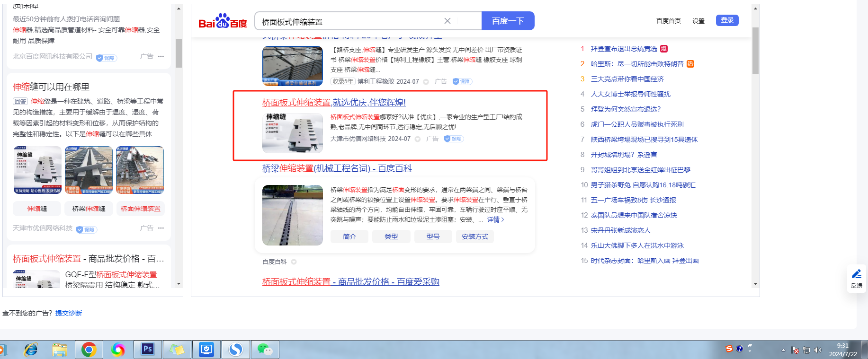Open the volume control in system tray

point(818,350)
